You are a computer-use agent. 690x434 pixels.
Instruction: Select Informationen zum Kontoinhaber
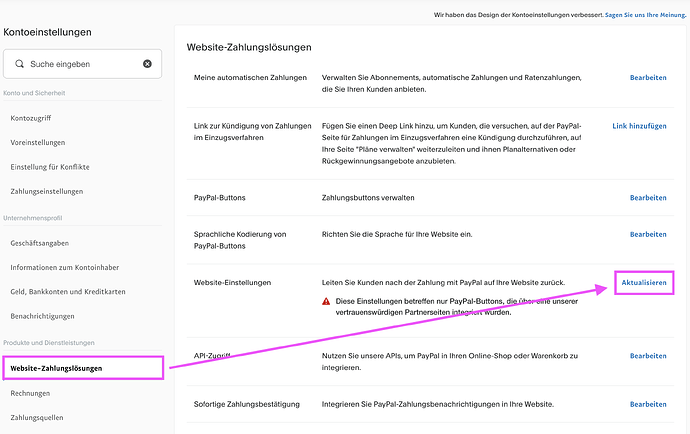[x=65, y=267]
